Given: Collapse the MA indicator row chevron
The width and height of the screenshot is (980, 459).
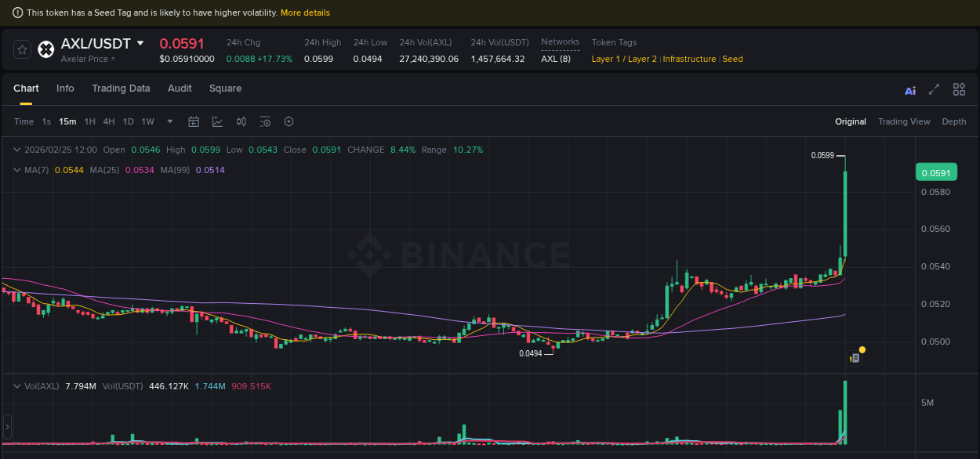Looking at the screenshot, I should (x=16, y=169).
